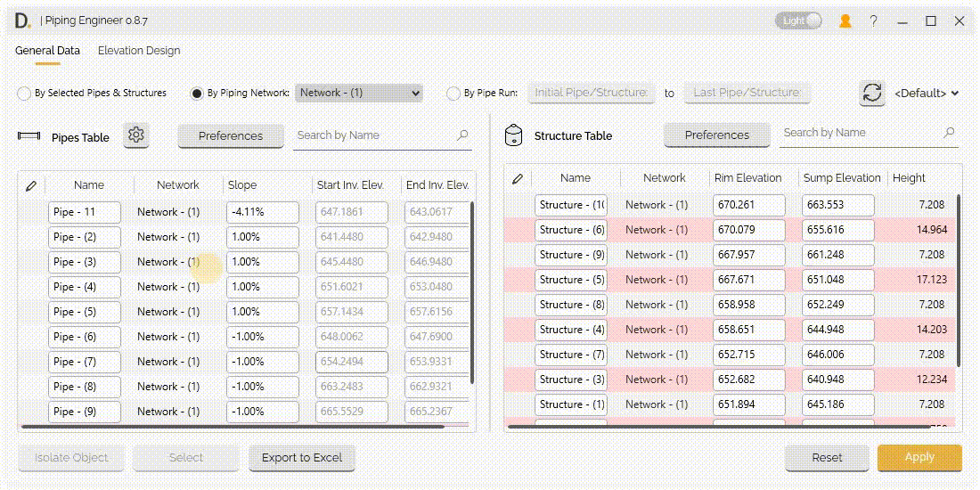The width and height of the screenshot is (980, 490).
Task: Click the help question mark icon
Action: [x=874, y=20]
